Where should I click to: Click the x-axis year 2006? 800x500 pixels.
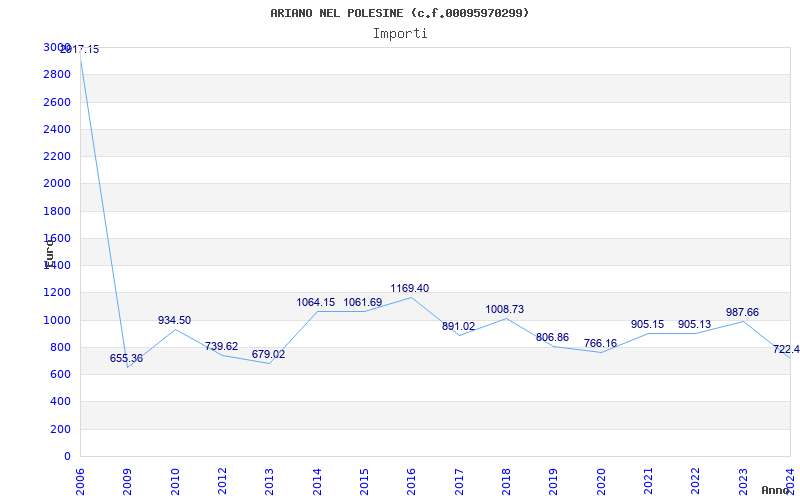tap(81, 481)
